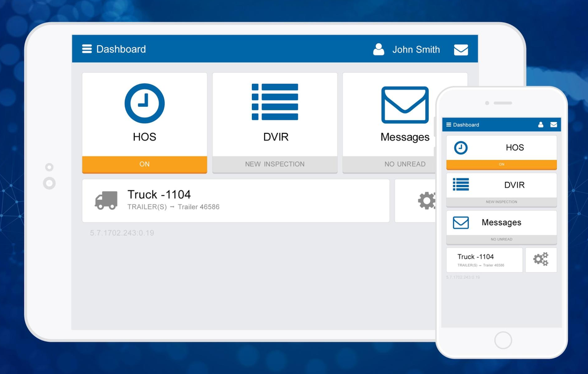The width and height of the screenshot is (588, 374).
Task: Click the NEW INSPECTION button on tablet
Action: pyautogui.click(x=275, y=164)
